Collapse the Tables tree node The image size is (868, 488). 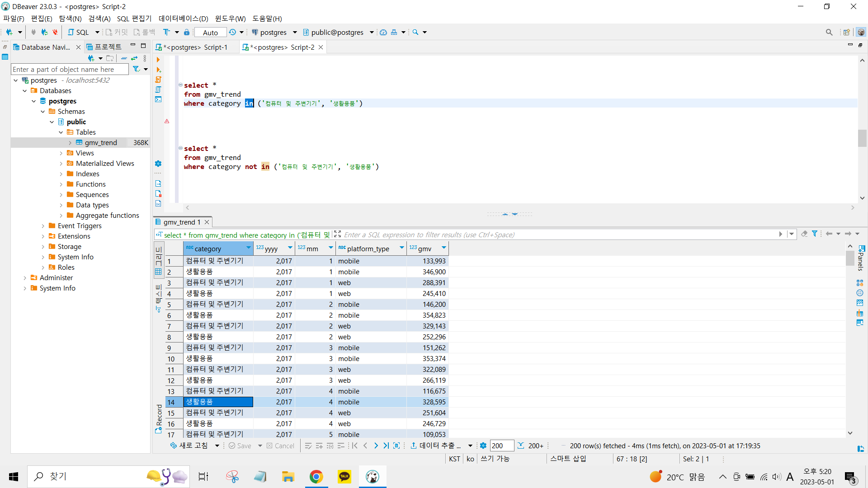[x=61, y=132]
